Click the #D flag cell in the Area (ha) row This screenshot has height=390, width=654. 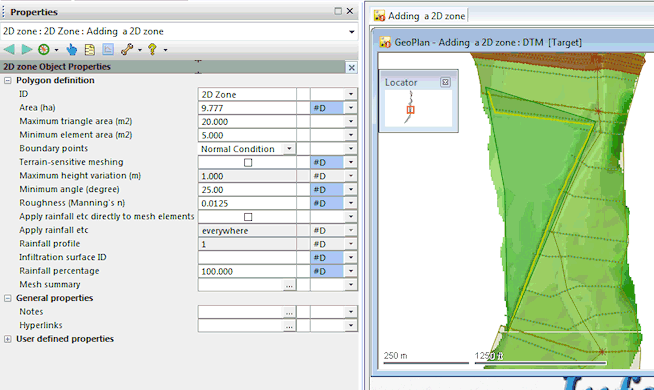pyautogui.click(x=327, y=108)
